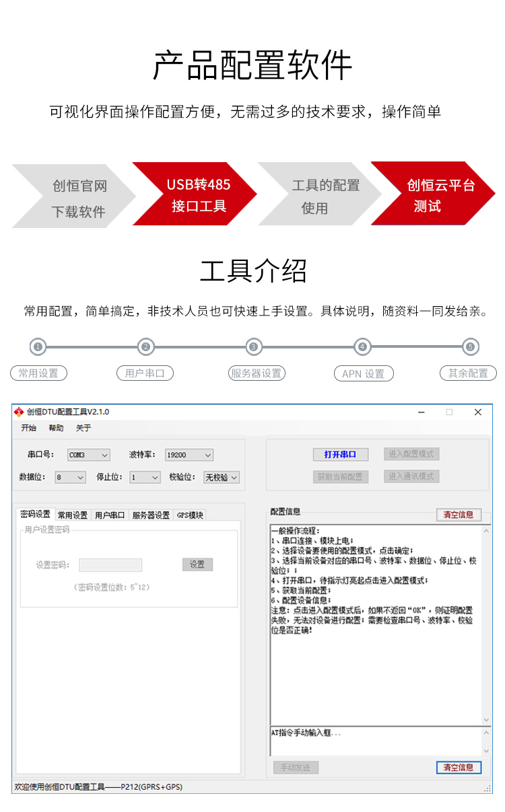Click 清空信息 beside 配置信息 label
The image size is (505, 812).
tap(459, 515)
